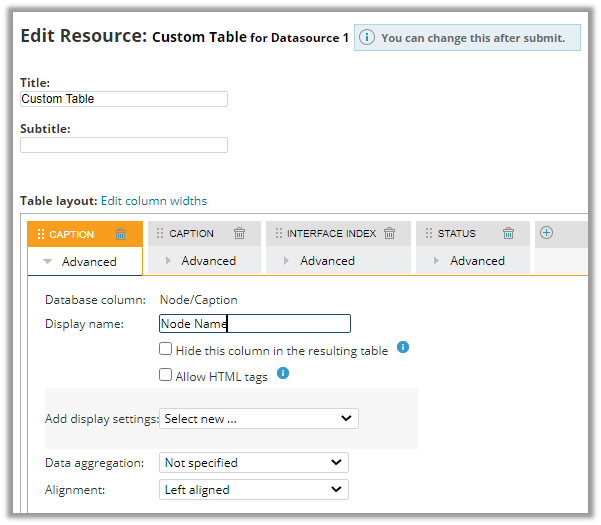
Task: Select the Status column tab
Action: (x=457, y=233)
